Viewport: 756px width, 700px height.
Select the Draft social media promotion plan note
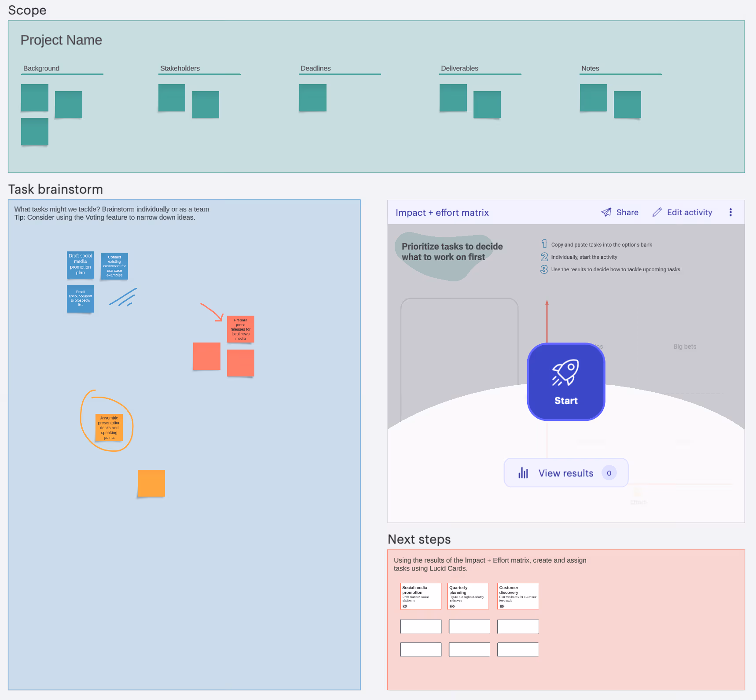click(80, 265)
